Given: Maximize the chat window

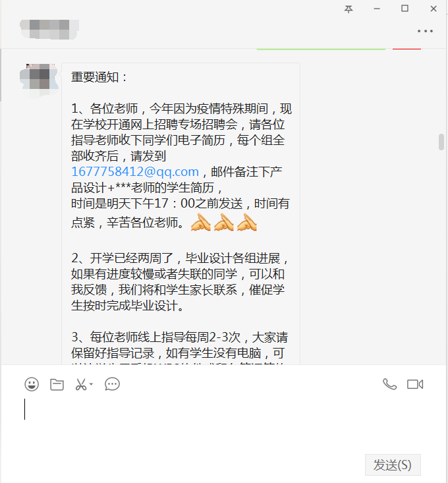Looking at the screenshot, I should tap(405, 9).
